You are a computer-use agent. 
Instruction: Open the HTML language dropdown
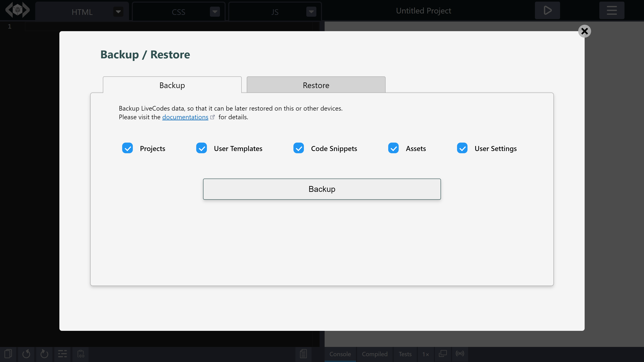[x=118, y=11]
